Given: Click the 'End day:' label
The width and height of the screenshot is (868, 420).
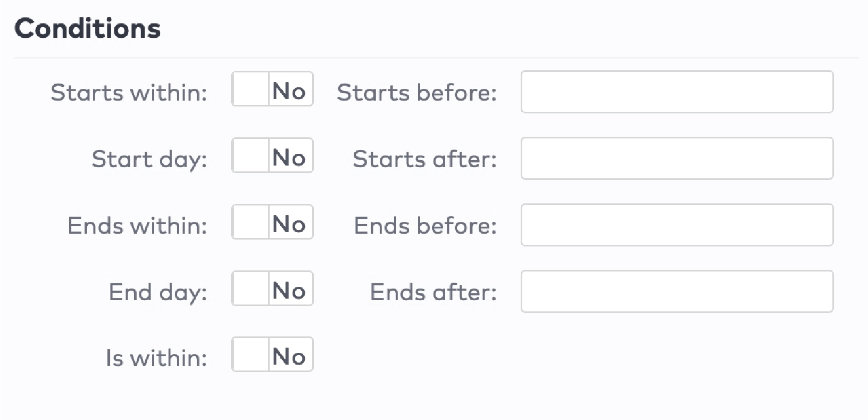Looking at the screenshot, I should [158, 292].
